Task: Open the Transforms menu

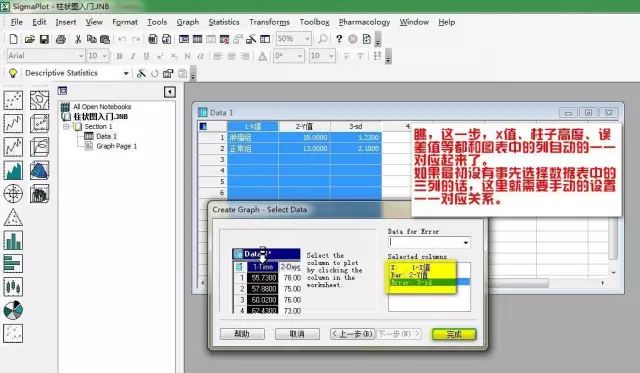Action: (x=269, y=22)
